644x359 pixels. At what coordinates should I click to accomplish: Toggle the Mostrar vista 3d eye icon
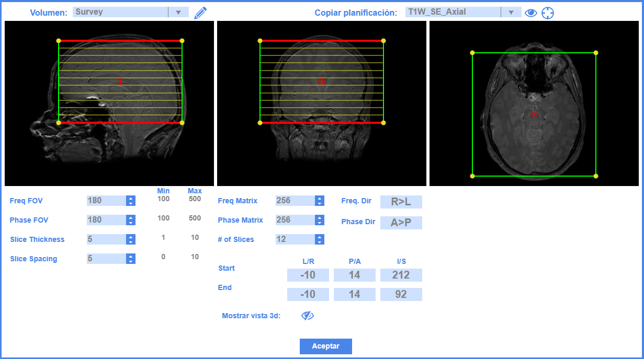click(308, 316)
